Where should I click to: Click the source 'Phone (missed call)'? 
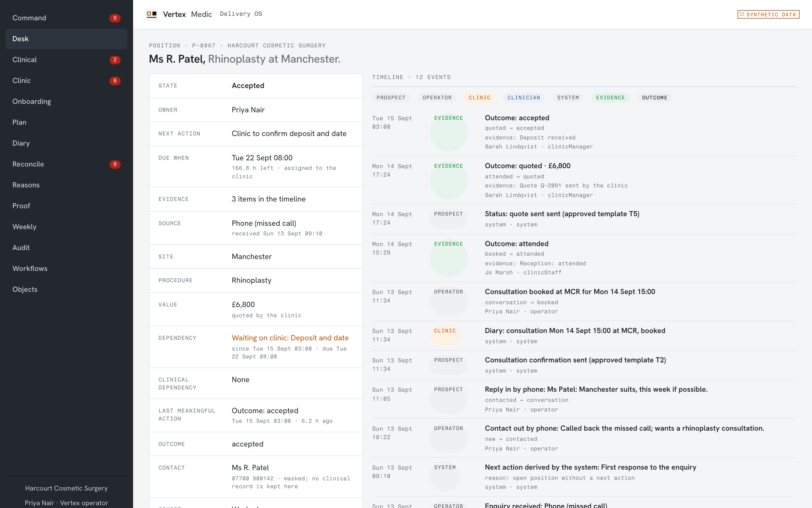click(x=264, y=223)
